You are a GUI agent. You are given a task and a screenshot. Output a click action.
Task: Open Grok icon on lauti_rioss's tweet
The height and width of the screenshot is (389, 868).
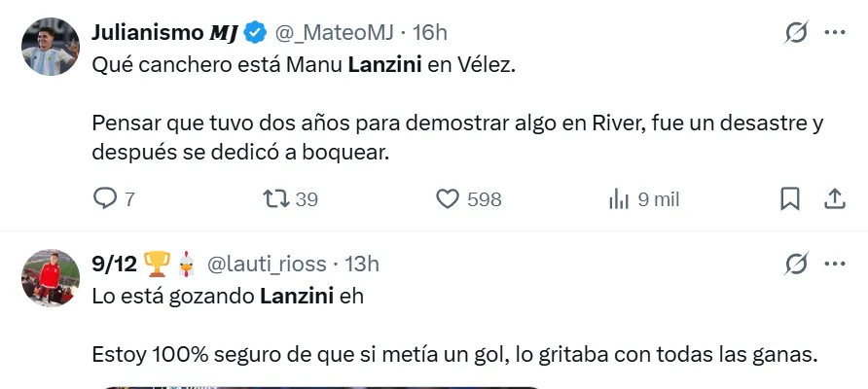tap(796, 263)
